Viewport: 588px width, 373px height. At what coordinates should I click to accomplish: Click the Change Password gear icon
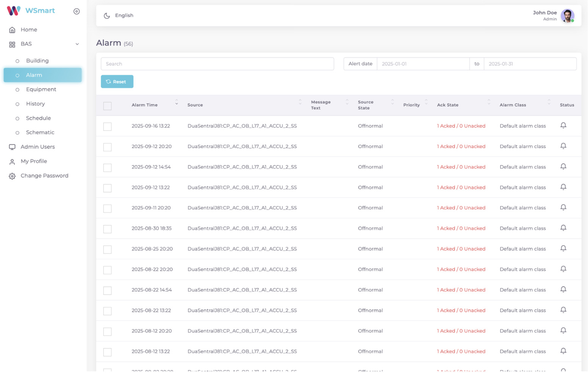pos(12,176)
